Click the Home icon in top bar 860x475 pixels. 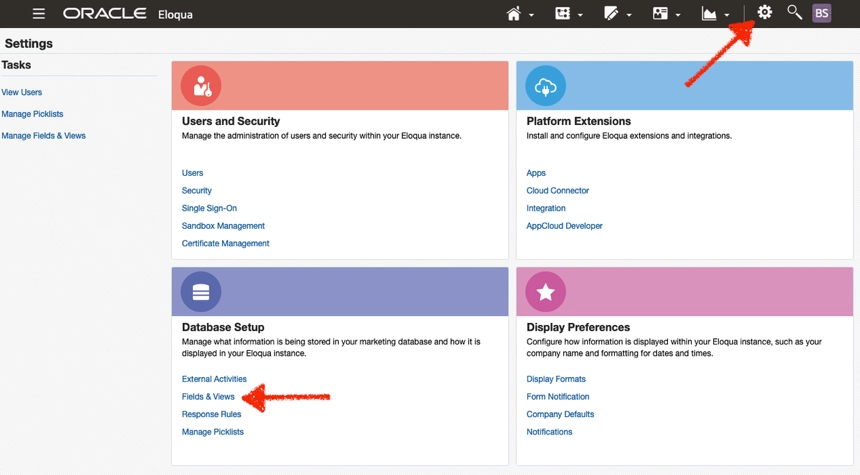(514, 14)
